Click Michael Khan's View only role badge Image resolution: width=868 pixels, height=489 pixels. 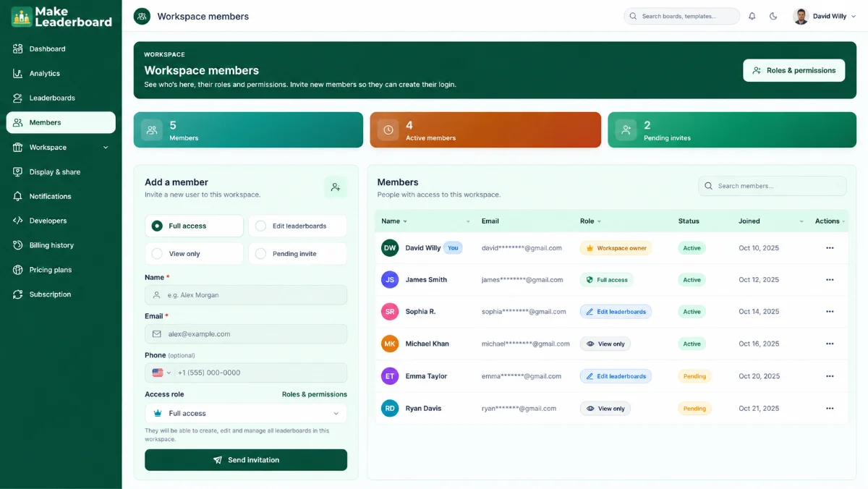click(x=605, y=344)
